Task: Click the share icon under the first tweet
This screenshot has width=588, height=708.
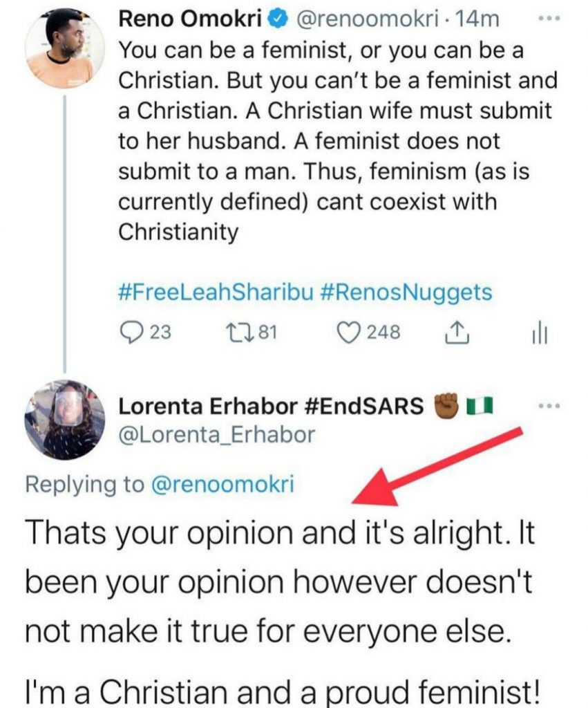Action: click(455, 333)
